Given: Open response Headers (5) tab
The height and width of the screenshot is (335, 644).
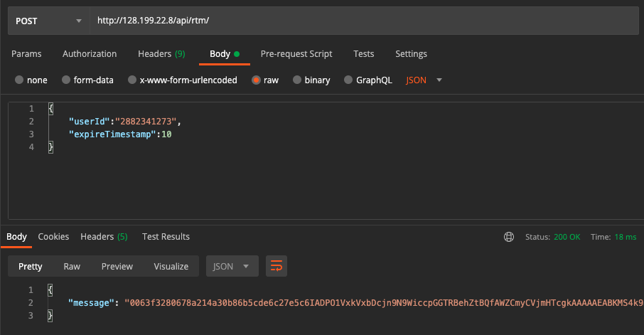Looking at the screenshot, I should pyautogui.click(x=104, y=237).
